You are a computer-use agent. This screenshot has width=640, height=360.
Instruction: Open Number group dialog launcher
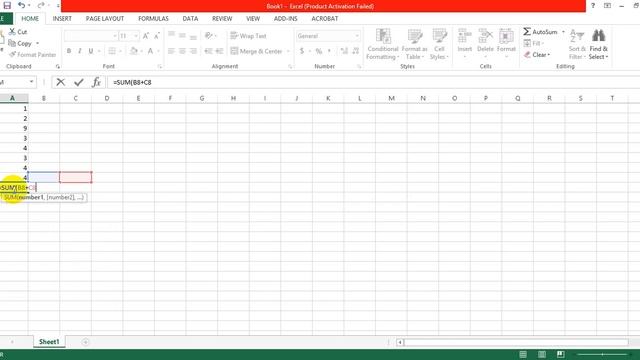(359, 66)
